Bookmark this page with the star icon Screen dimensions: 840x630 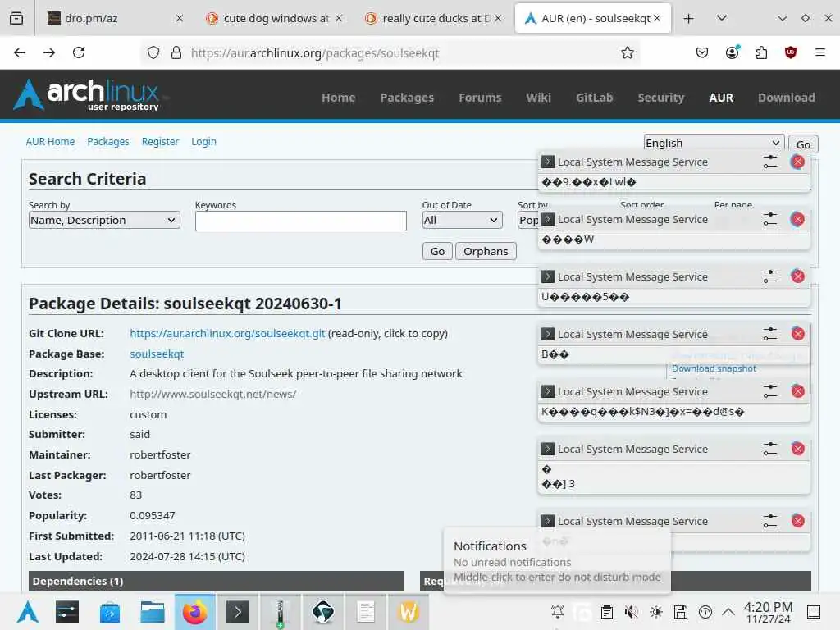tap(628, 52)
